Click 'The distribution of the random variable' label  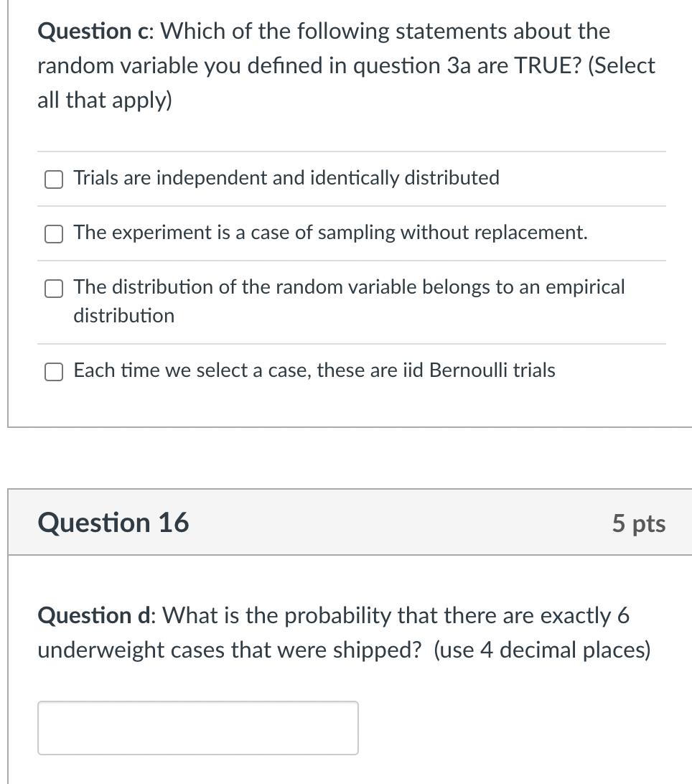[x=349, y=287]
